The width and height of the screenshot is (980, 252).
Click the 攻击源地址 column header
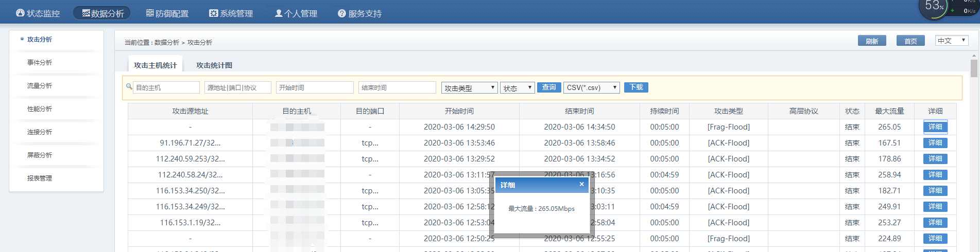click(190, 111)
